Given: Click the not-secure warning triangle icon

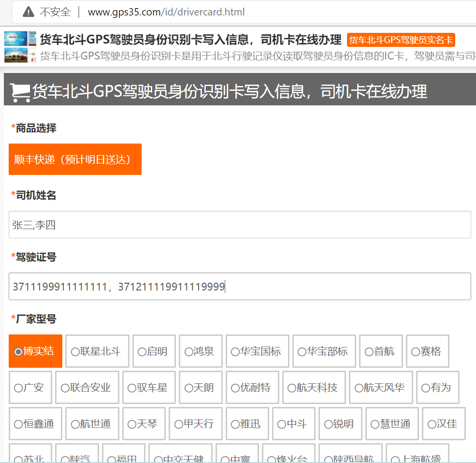Looking at the screenshot, I should (29, 12).
